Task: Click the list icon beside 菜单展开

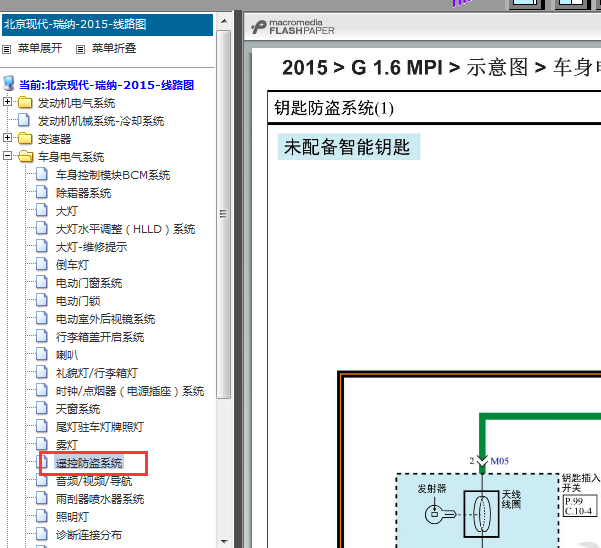Action: click(x=7, y=49)
